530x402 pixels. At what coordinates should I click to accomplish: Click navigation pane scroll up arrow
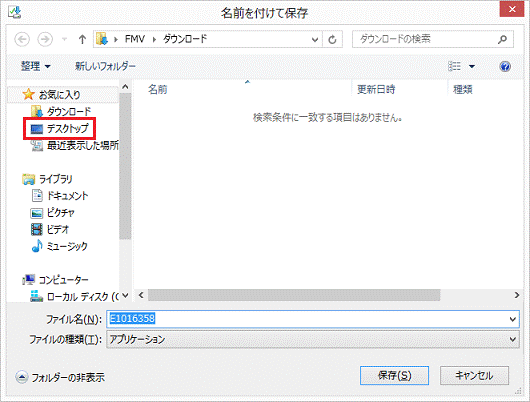click(x=125, y=87)
